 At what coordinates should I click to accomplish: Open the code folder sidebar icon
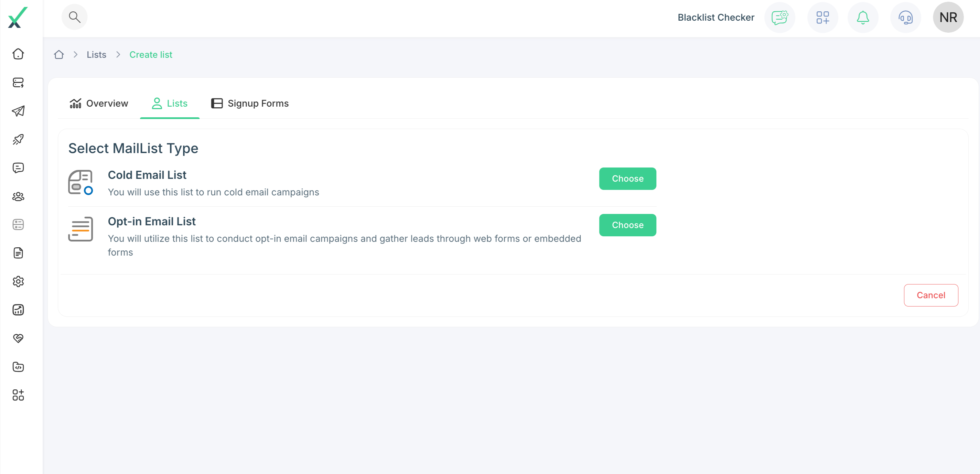[18, 367]
